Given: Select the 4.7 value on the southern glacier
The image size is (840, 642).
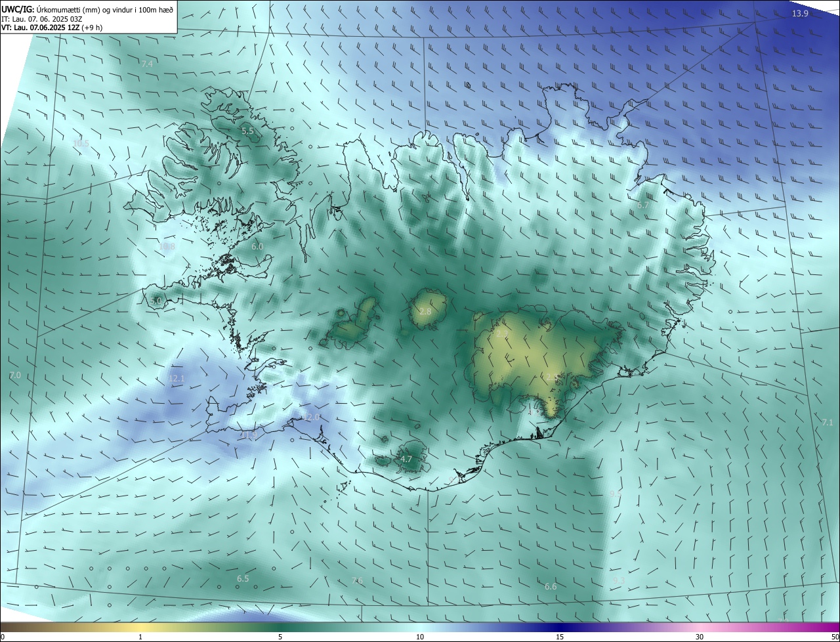Looking at the screenshot, I should click(406, 460).
